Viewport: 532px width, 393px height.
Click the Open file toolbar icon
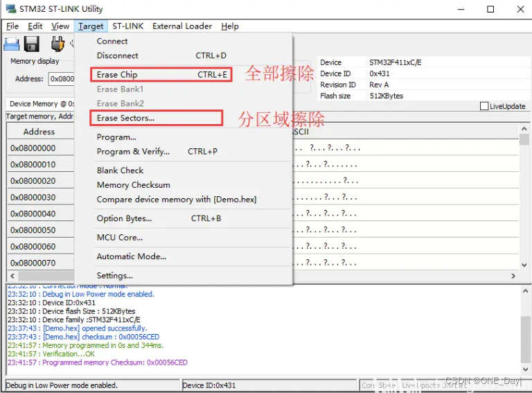tap(12, 44)
